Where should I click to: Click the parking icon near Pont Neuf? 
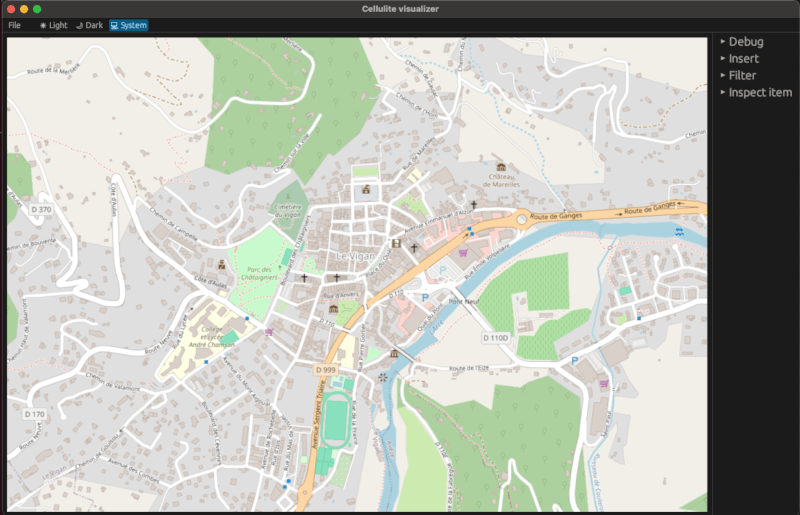coord(425,298)
